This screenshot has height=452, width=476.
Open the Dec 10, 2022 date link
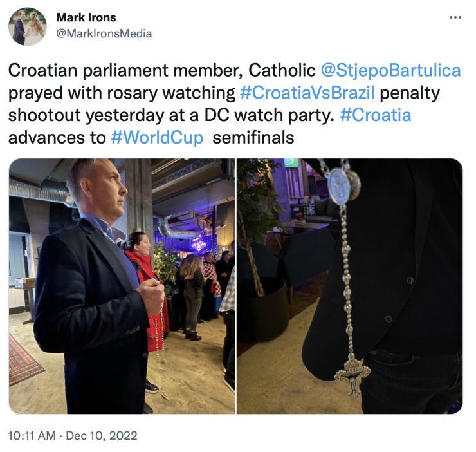pyautogui.click(x=102, y=436)
